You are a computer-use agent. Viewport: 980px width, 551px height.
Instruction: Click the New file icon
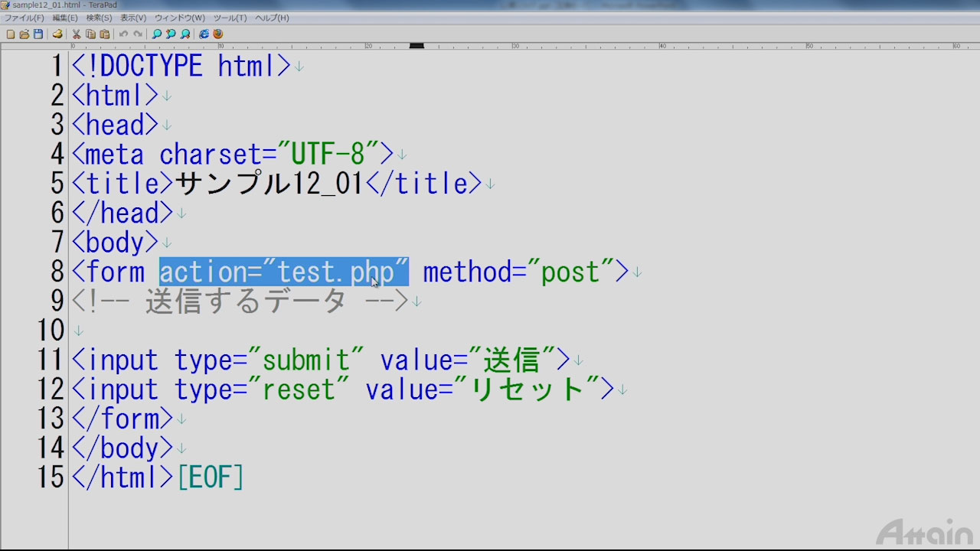[11, 34]
